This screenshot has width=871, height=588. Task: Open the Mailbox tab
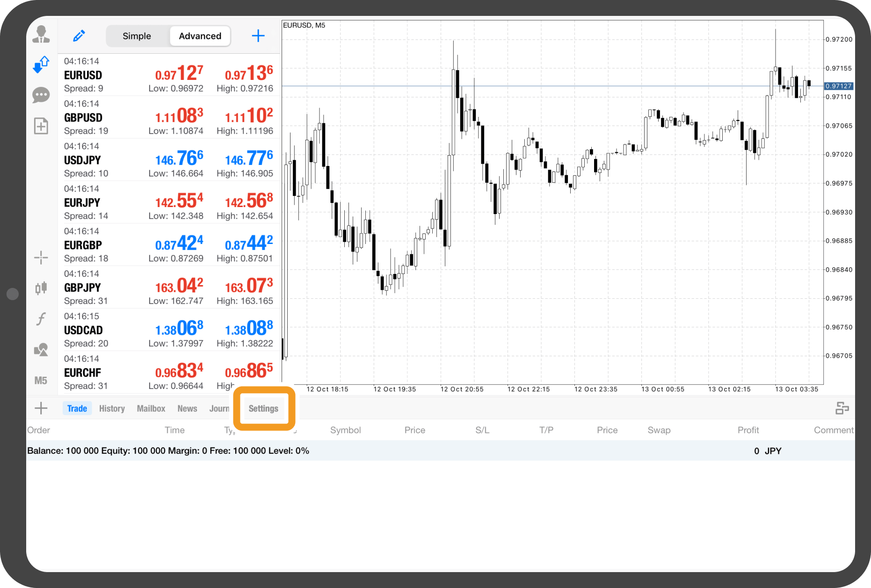(x=151, y=409)
